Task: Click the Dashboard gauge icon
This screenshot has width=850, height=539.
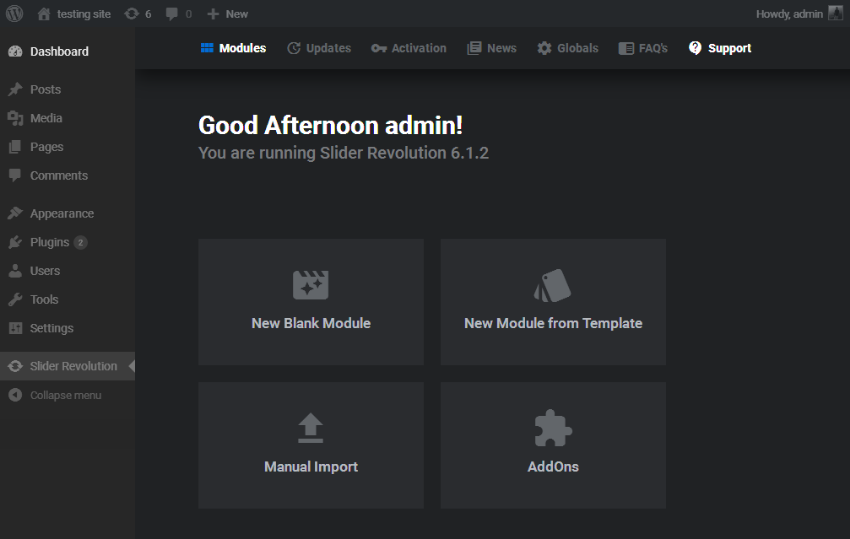Action: coord(15,52)
